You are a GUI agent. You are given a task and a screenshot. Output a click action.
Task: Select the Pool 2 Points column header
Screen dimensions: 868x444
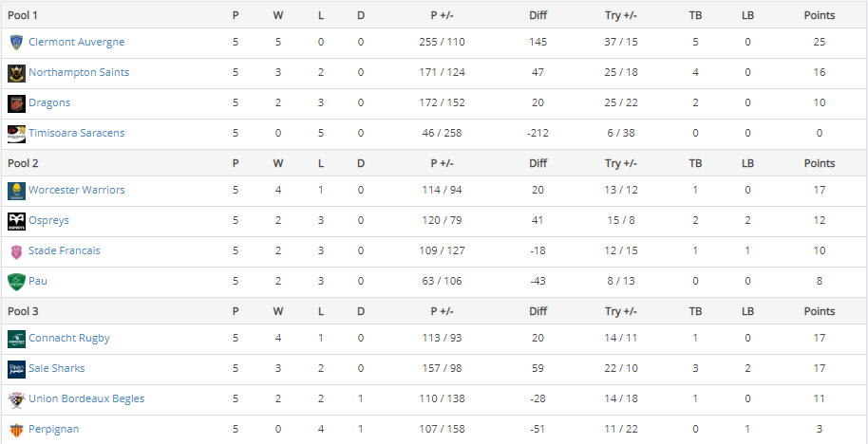tap(819, 163)
